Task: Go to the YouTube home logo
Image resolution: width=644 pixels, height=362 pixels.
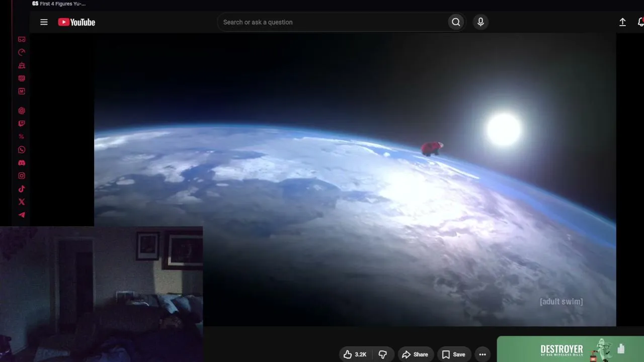Action: coord(76,22)
